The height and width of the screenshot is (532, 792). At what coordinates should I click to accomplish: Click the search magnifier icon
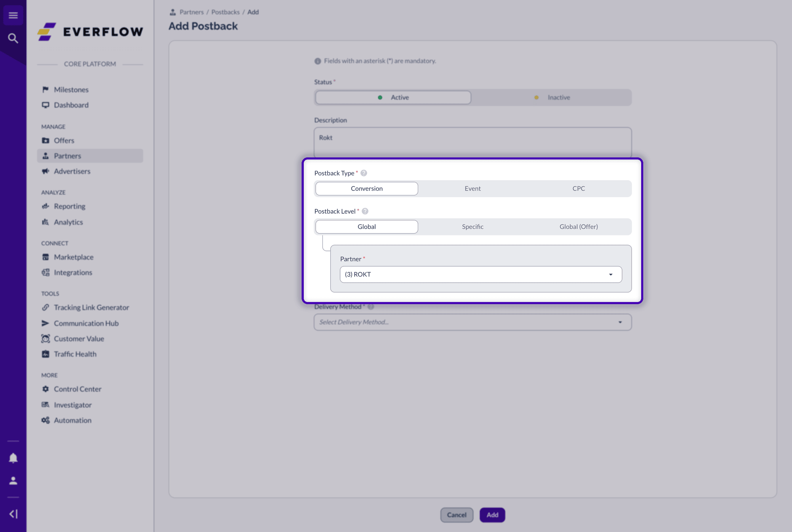pos(13,38)
